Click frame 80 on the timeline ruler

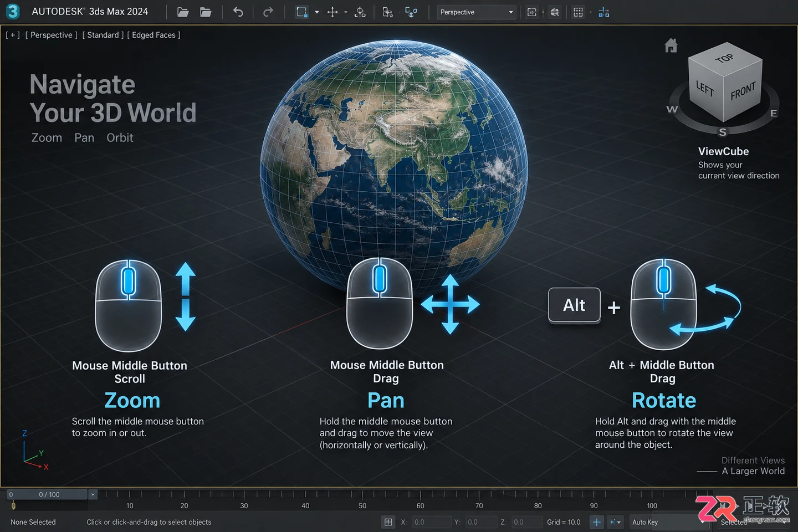(x=538, y=505)
